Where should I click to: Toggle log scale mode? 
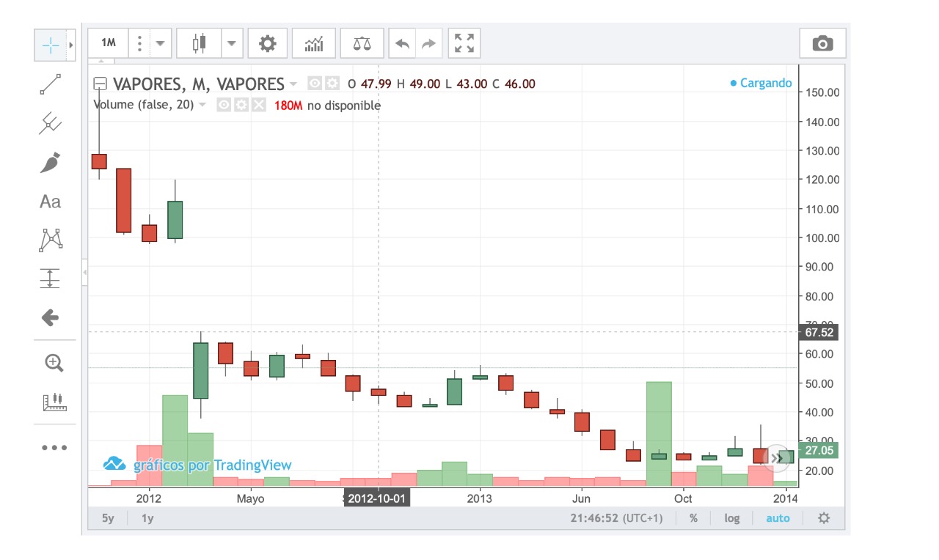click(732, 518)
